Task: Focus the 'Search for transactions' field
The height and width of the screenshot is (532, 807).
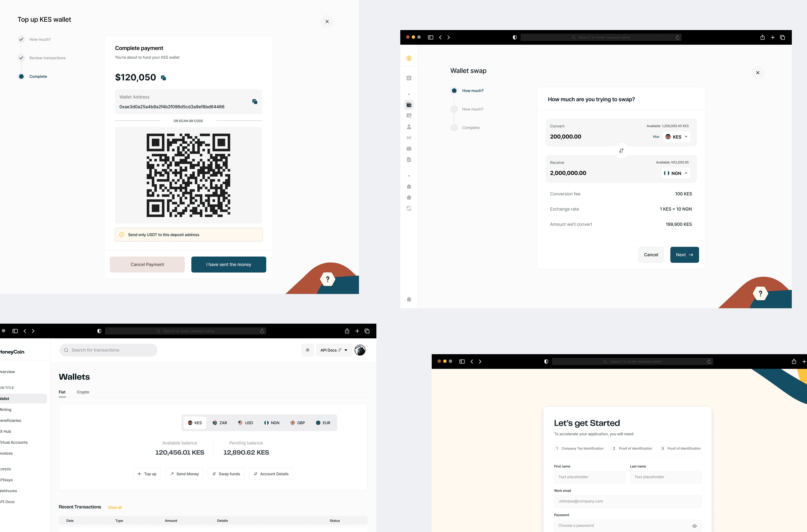Action: [108, 350]
